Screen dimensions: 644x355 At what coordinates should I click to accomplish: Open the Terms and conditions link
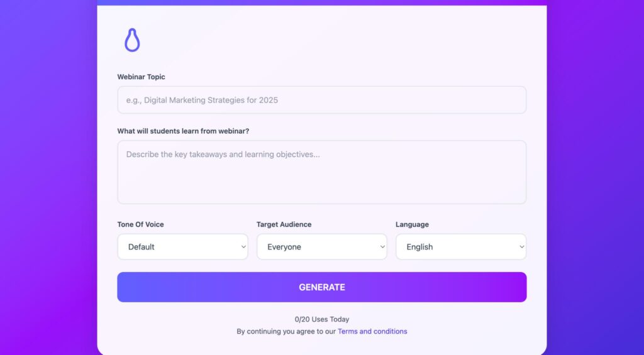point(372,331)
